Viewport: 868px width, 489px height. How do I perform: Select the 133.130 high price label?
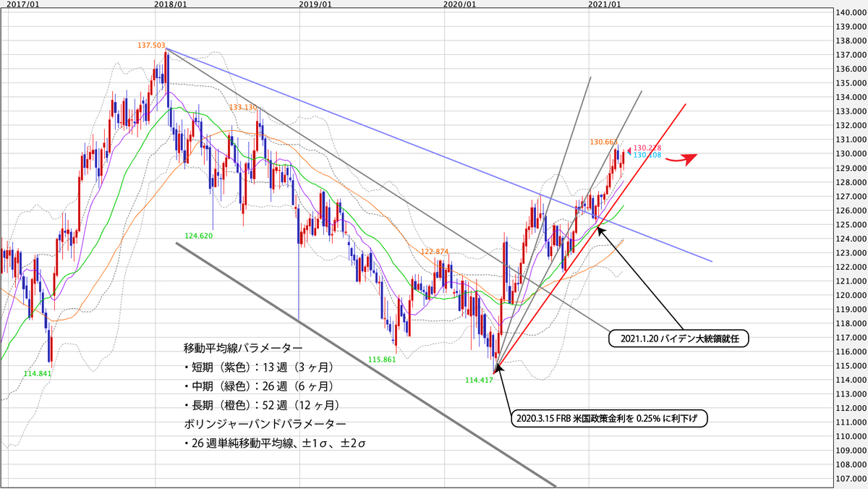pos(243,107)
